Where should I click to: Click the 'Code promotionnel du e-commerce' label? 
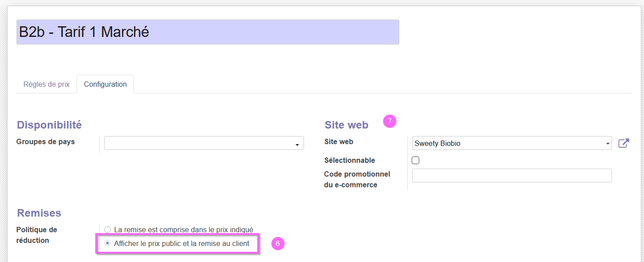coord(357,179)
